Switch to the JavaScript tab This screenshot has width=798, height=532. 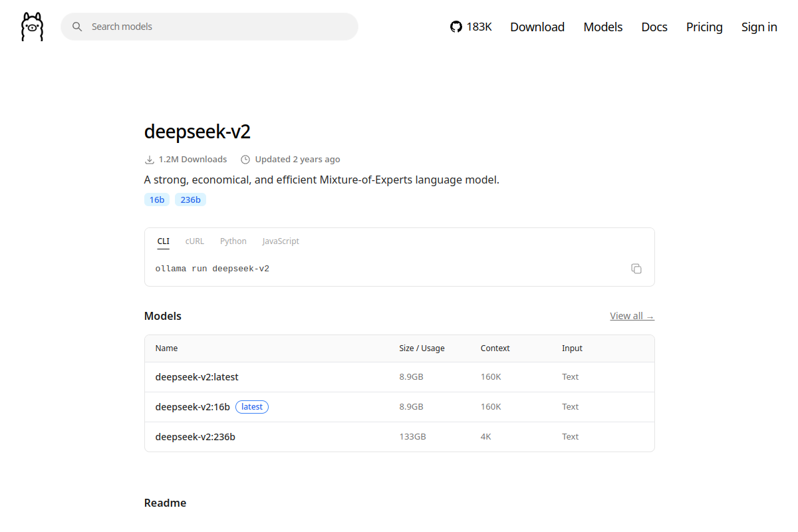point(281,241)
